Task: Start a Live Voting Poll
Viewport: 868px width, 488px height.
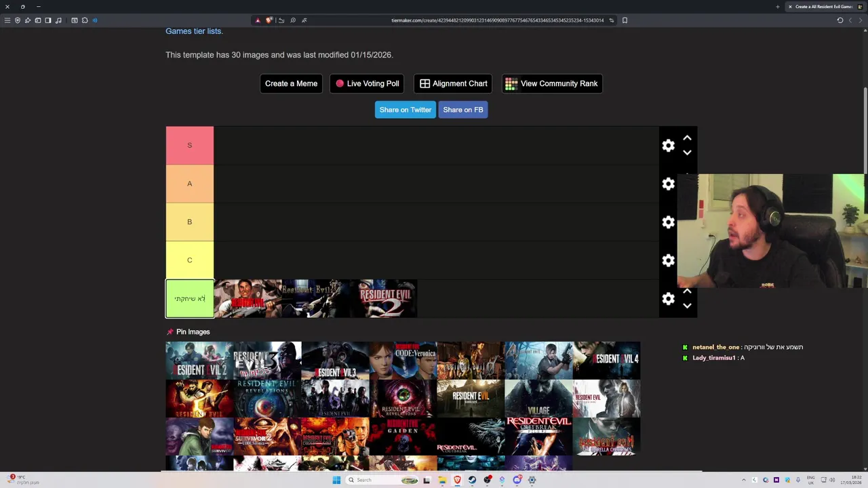Action: pos(367,83)
